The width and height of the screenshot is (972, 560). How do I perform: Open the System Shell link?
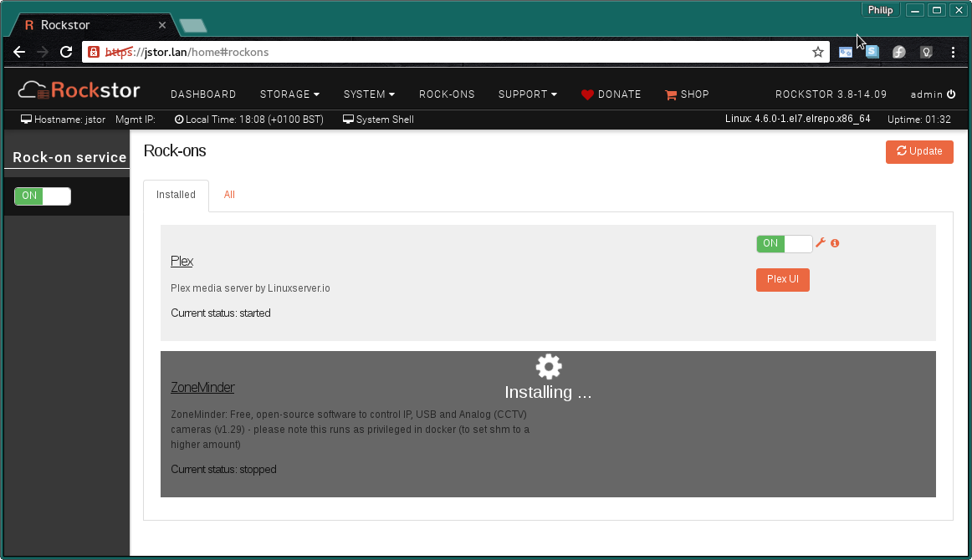point(378,120)
